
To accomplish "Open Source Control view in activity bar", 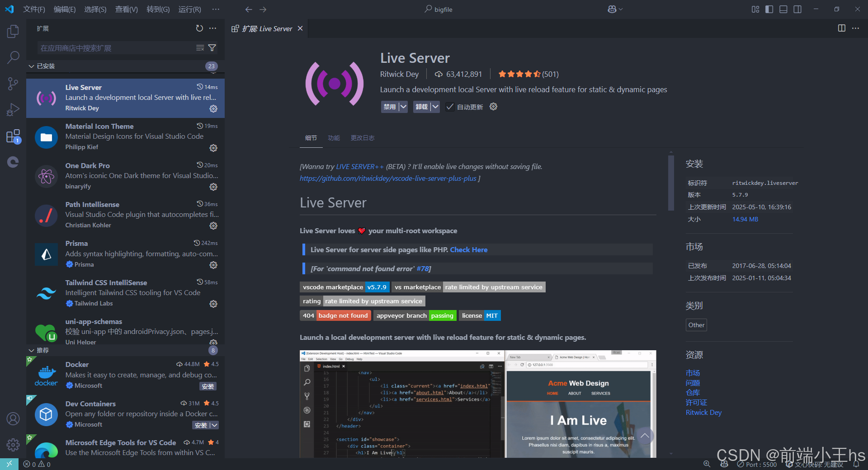I will tap(13, 84).
